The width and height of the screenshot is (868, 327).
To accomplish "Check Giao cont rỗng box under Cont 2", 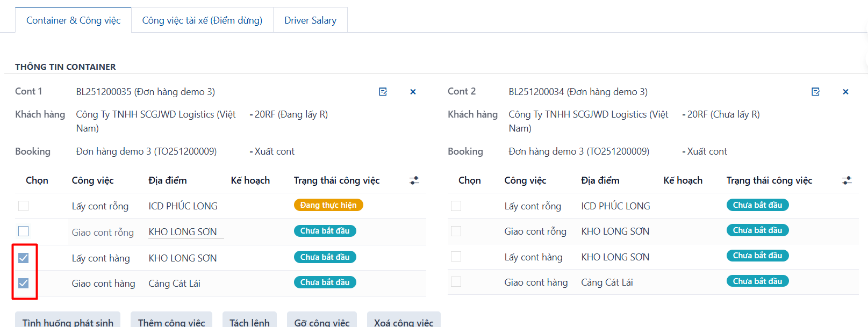I will click(456, 231).
